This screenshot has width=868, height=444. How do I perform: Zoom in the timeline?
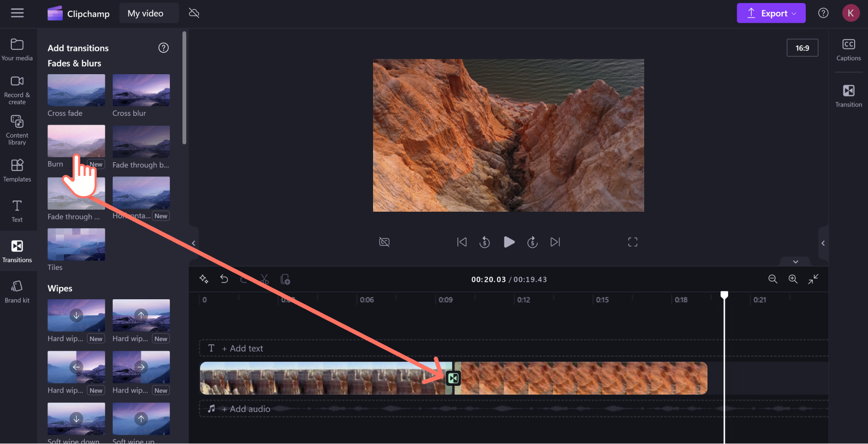793,279
